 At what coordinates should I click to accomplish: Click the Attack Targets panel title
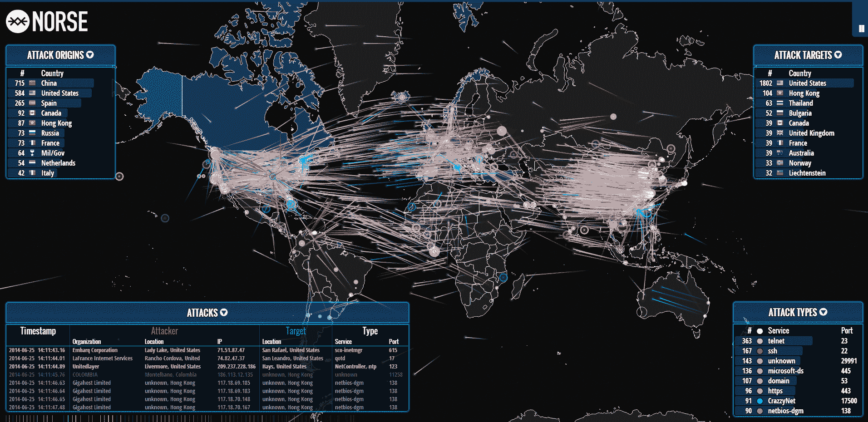[803, 55]
